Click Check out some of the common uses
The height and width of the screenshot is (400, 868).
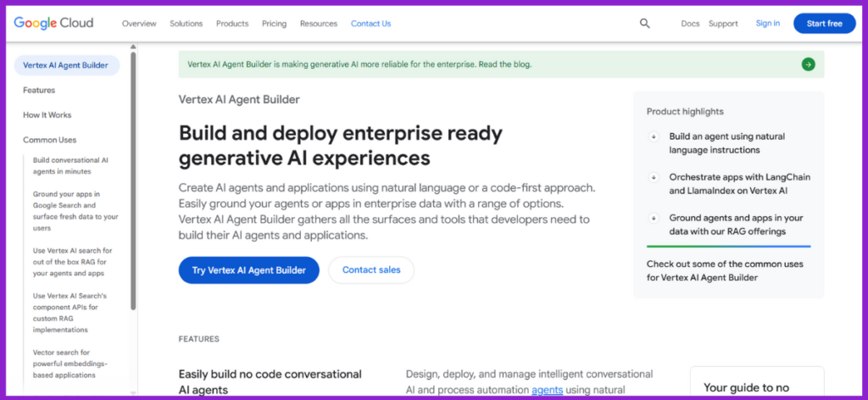[x=725, y=270]
